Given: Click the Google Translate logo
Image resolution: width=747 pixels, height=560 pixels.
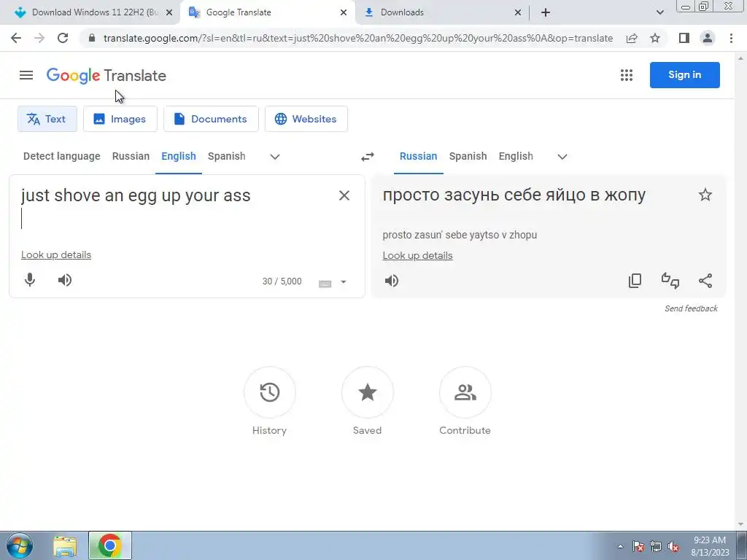Looking at the screenshot, I should point(107,75).
